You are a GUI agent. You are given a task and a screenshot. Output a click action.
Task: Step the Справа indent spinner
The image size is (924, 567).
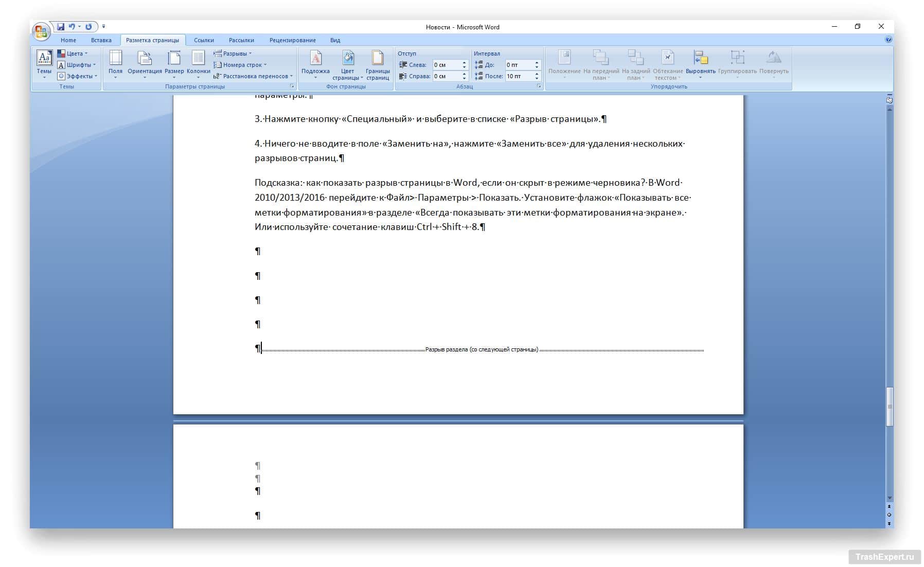coord(464,76)
